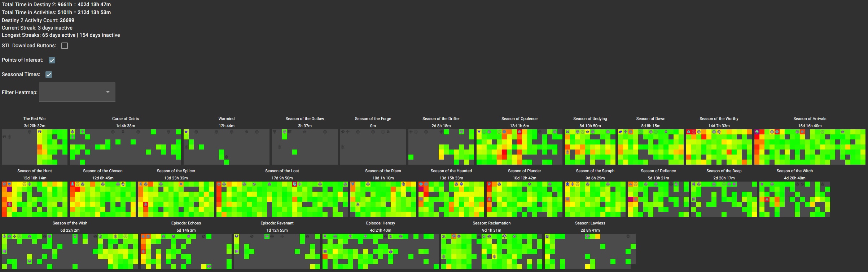868x272 pixels.
Task: Click the 'Season: Lawless' title
Action: pyautogui.click(x=590, y=223)
